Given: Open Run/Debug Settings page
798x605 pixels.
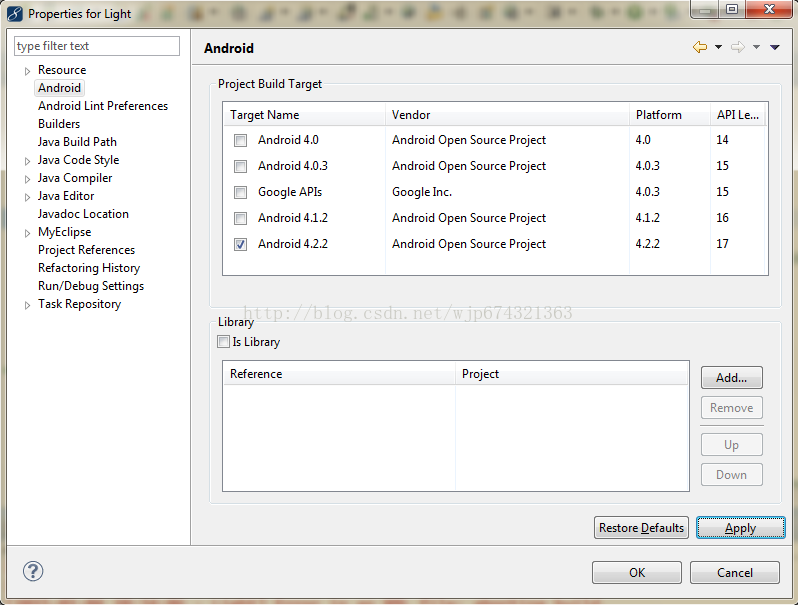Looking at the screenshot, I should (x=91, y=286).
